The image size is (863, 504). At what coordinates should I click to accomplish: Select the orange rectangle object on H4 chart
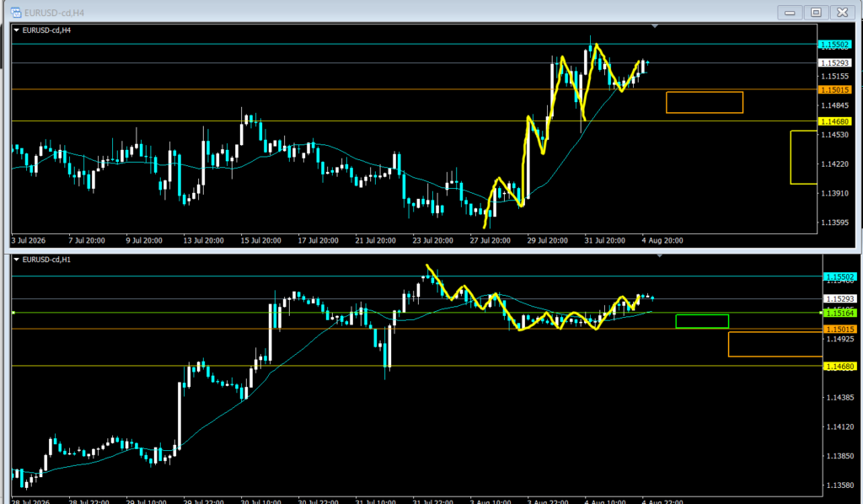click(705, 102)
